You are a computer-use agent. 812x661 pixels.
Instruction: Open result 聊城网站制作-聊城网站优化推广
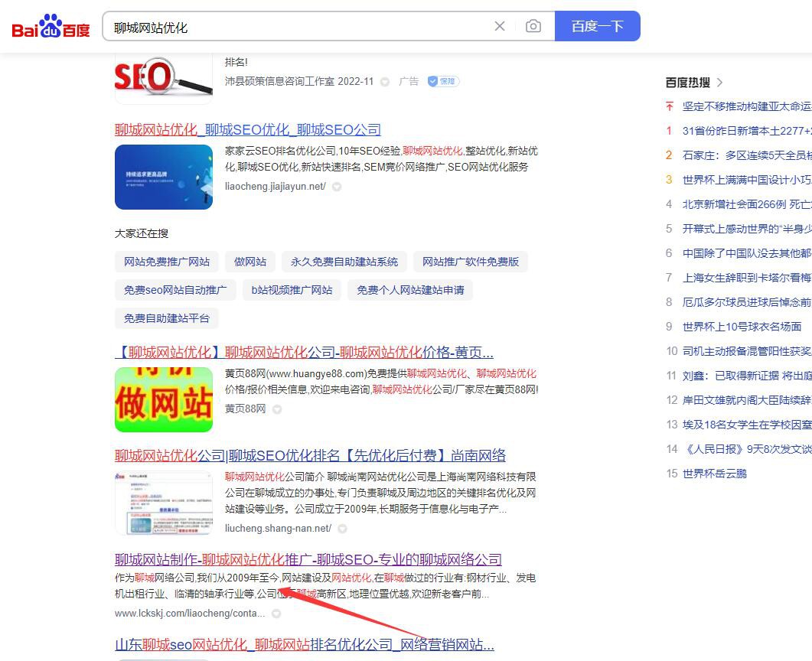(308, 559)
